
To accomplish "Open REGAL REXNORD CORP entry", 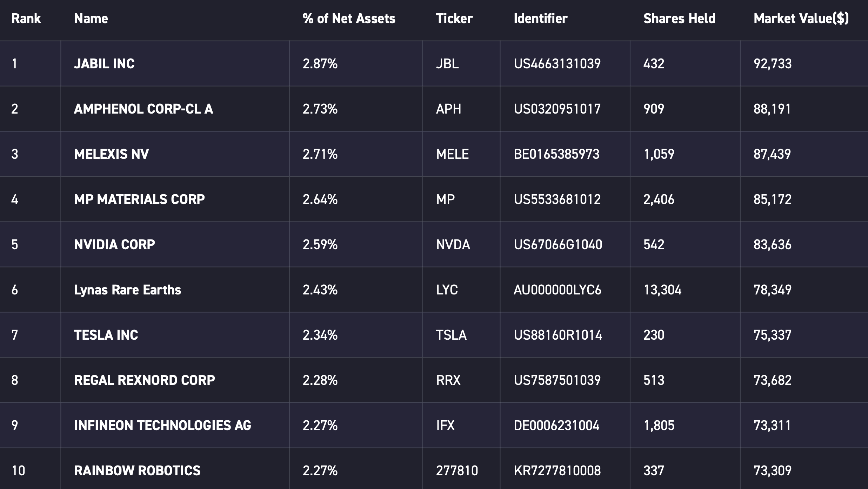I will (x=145, y=380).
